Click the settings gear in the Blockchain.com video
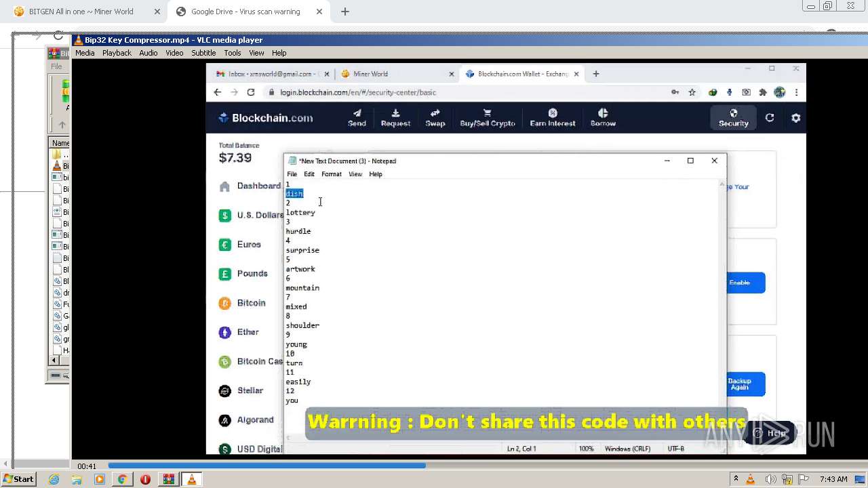 [795, 118]
